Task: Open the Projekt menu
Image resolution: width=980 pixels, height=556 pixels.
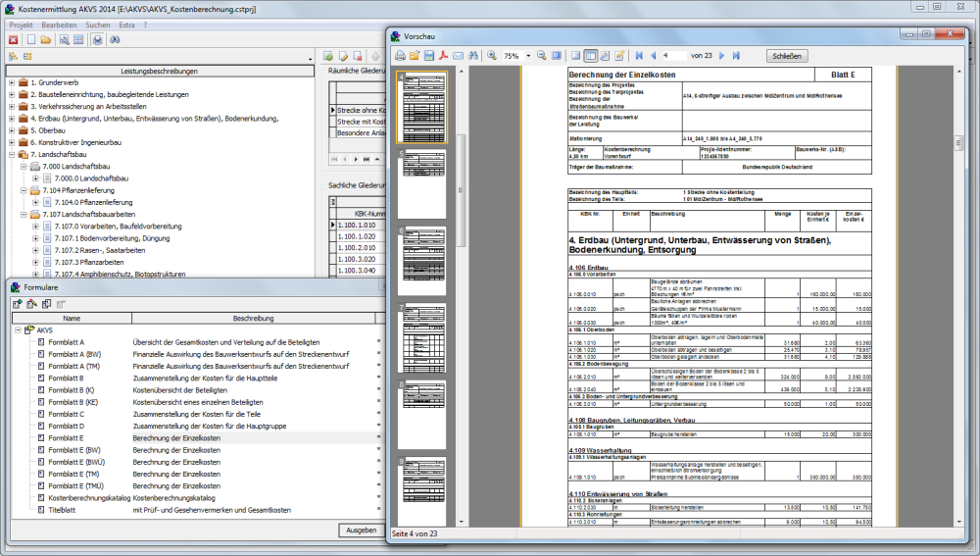Action: coord(21,25)
